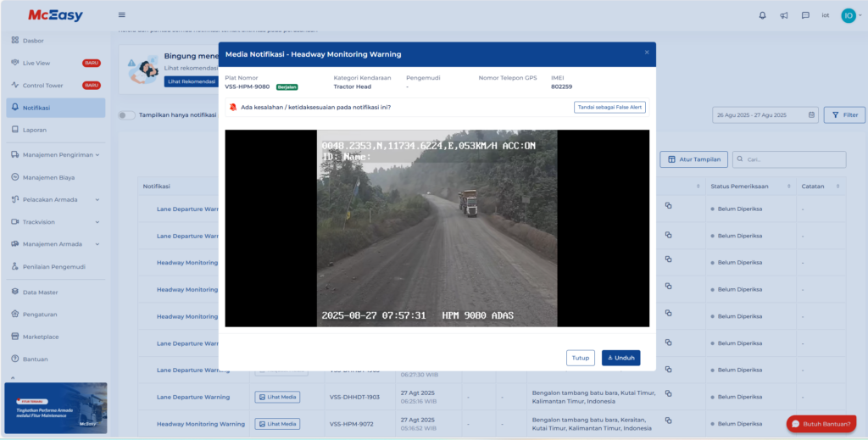Image resolution: width=868 pixels, height=440 pixels.
Task: Open Butuh Bantuan help chat
Action: click(x=821, y=424)
